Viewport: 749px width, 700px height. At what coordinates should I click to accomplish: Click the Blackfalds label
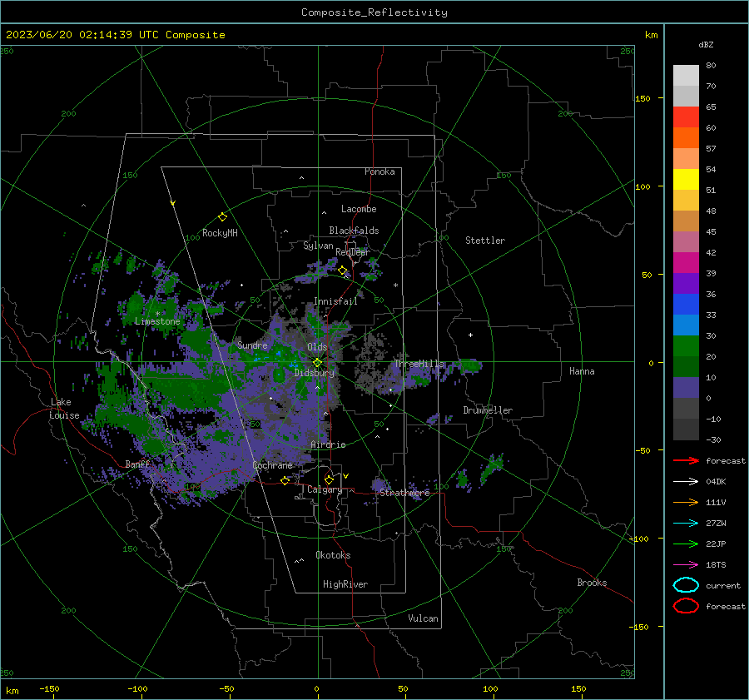click(354, 231)
